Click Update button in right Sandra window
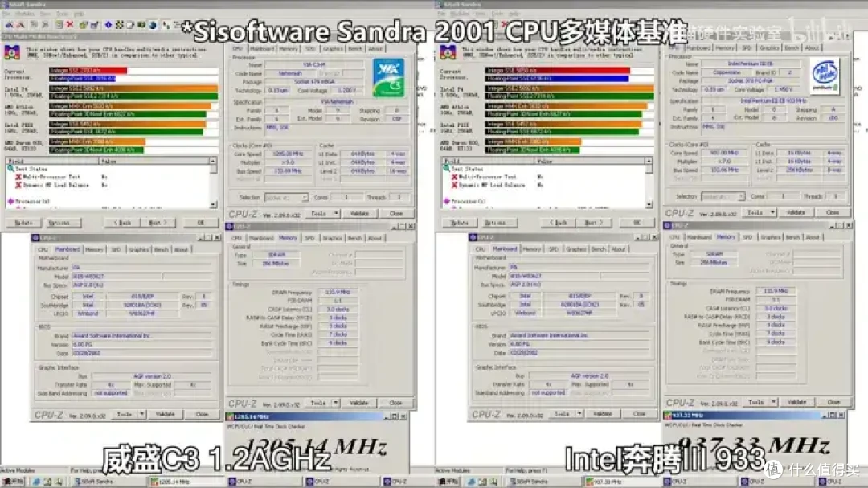 pyautogui.click(x=459, y=223)
